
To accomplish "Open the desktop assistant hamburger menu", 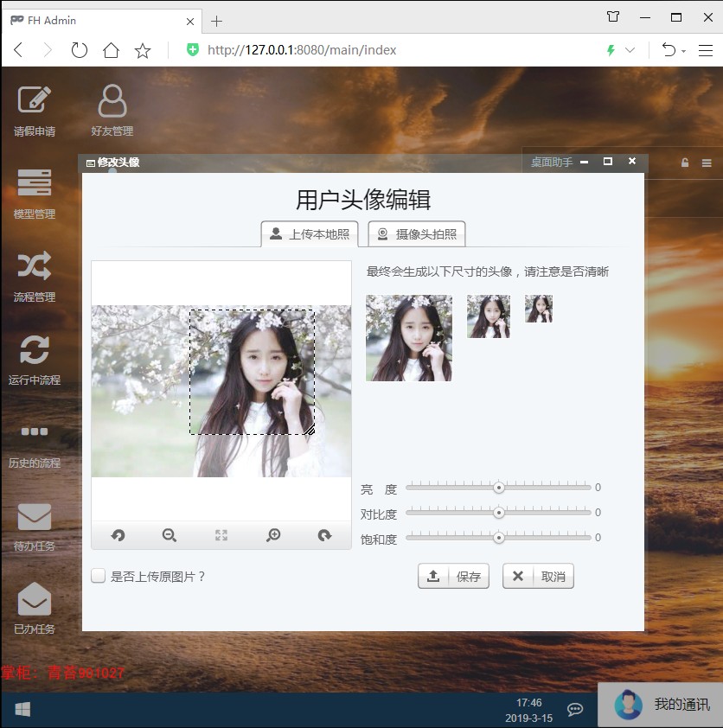I will [707, 163].
